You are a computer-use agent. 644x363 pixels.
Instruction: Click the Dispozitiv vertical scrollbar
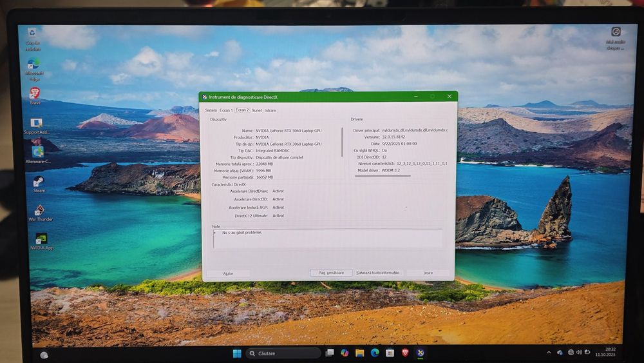[x=342, y=142]
